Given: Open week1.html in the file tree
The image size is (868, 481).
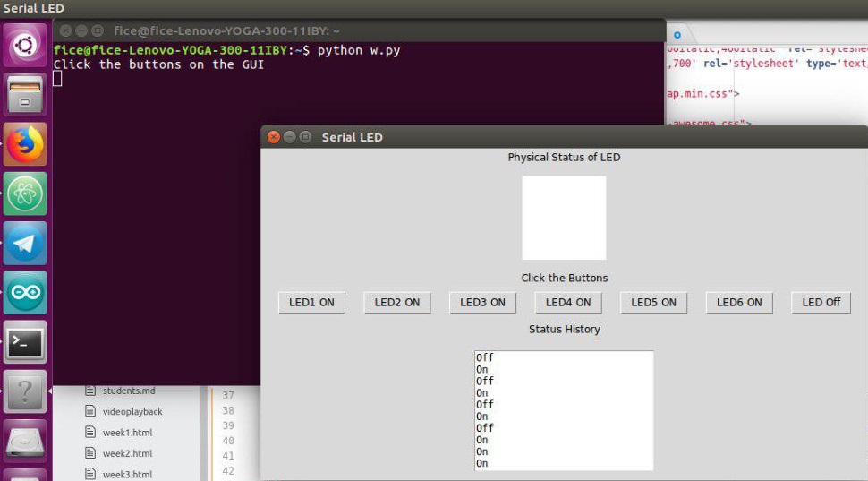Looking at the screenshot, I should point(127,433).
